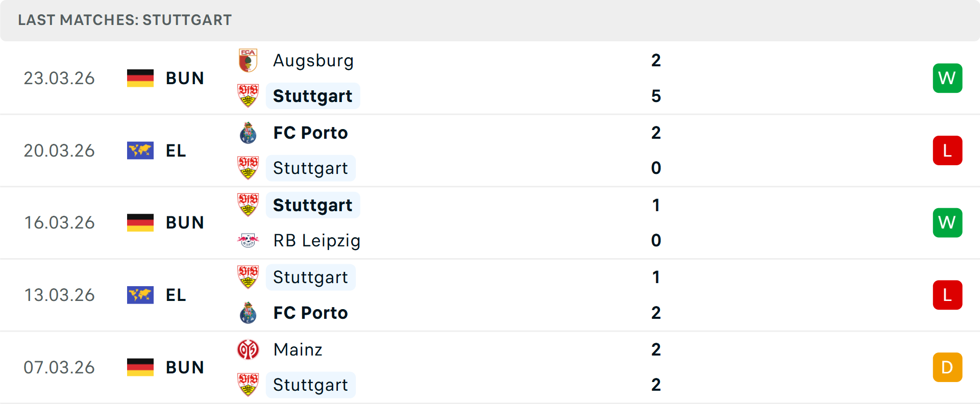
Task: Click the Germany flag for the 23.03.26 match
Action: tap(140, 78)
